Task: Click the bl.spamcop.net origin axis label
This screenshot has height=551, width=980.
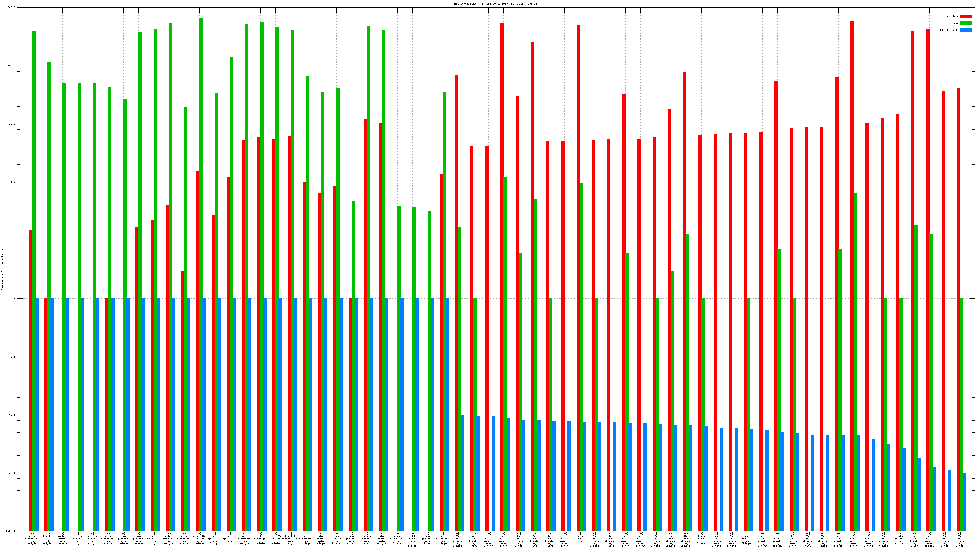Action: (260, 539)
